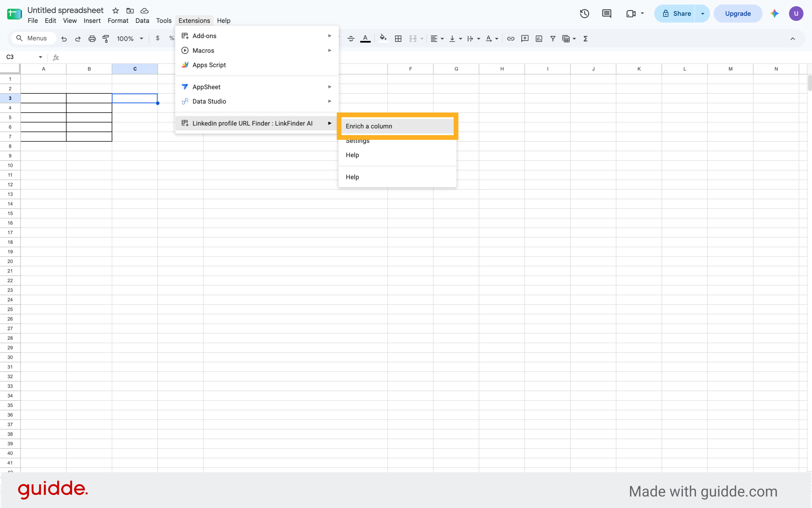This screenshot has width=812, height=508.
Task: Open the View menu
Action: click(x=70, y=21)
